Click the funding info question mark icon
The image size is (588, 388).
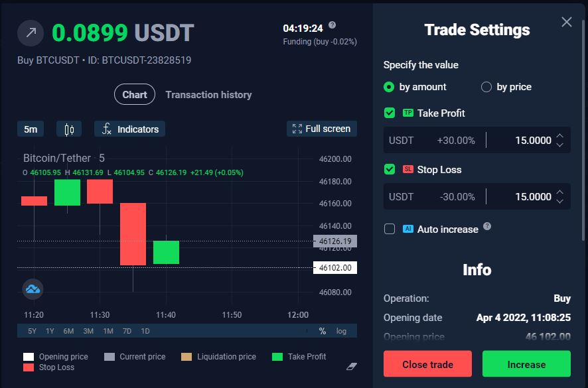(x=332, y=25)
